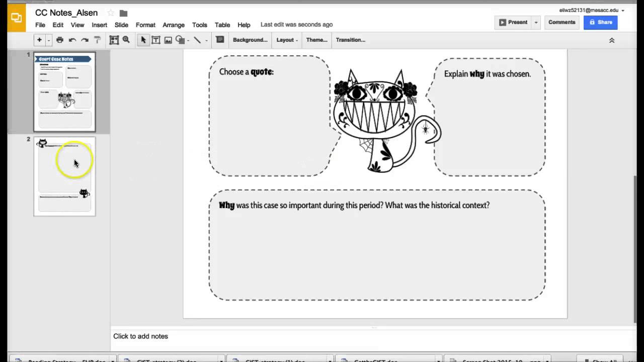Undo the last action
The height and width of the screenshot is (362, 644).
pyautogui.click(x=72, y=40)
